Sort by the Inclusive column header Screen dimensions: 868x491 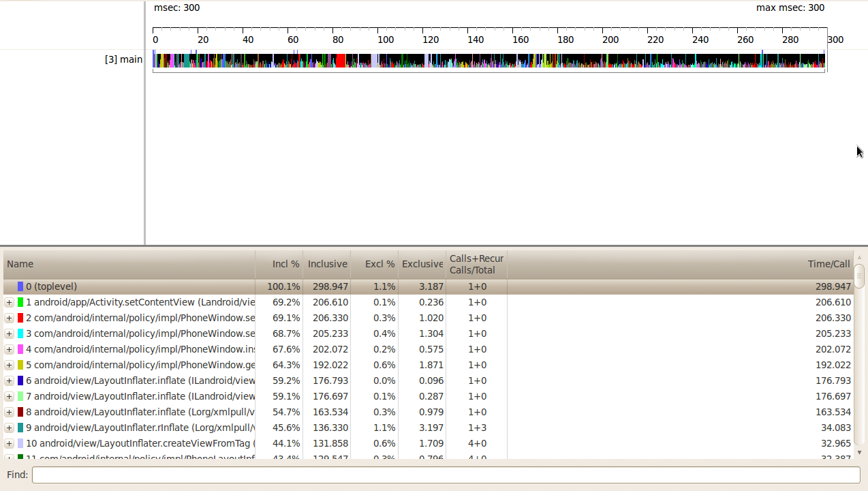click(327, 264)
